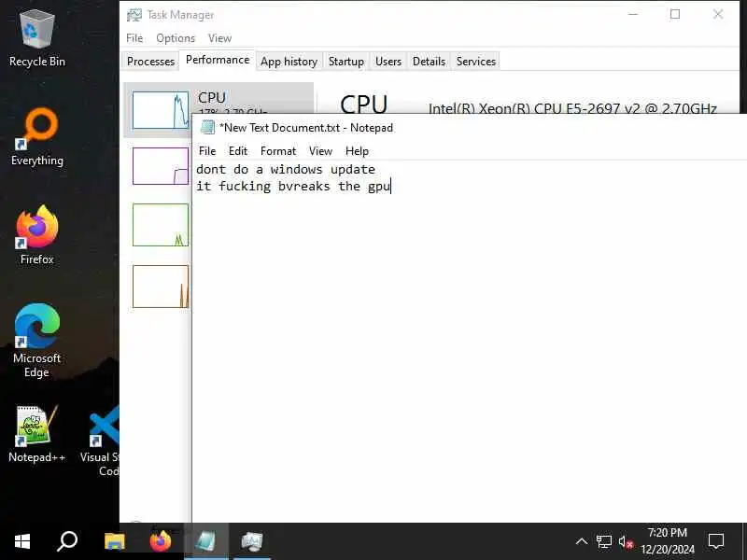747x560 pixels.
Task: Select the purple memory graph thumbnail
Action: pyautogui.click(x=161, y=166)
